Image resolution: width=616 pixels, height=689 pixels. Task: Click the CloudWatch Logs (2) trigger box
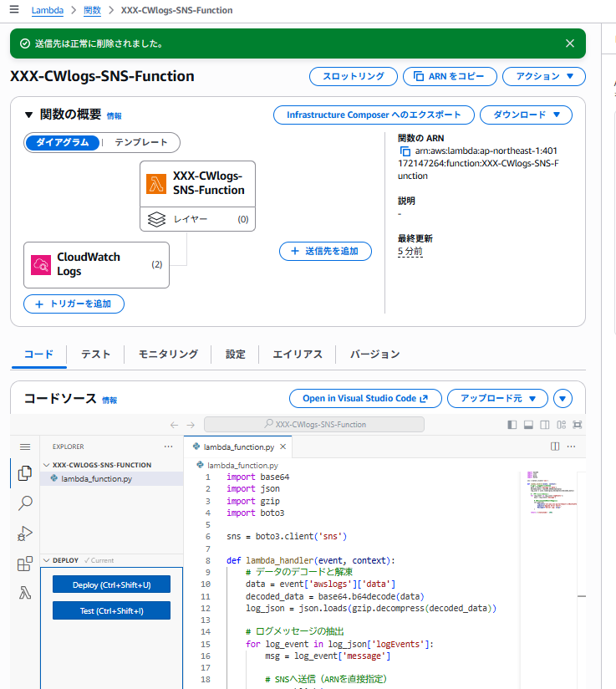96,265
